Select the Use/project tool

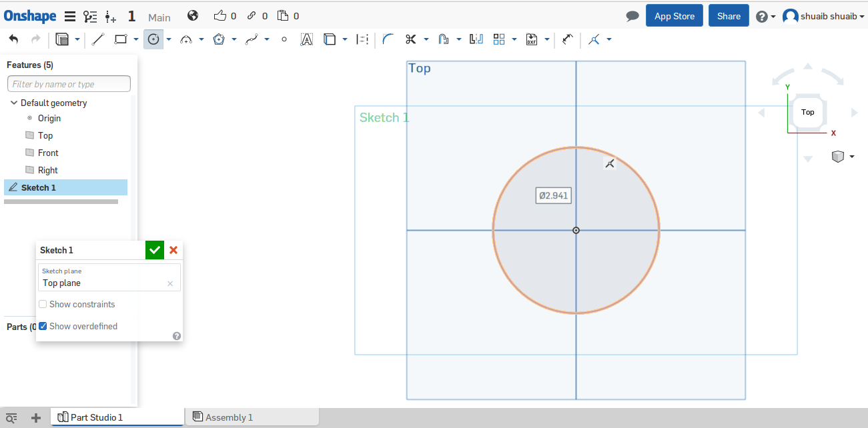tap(329, 39)
